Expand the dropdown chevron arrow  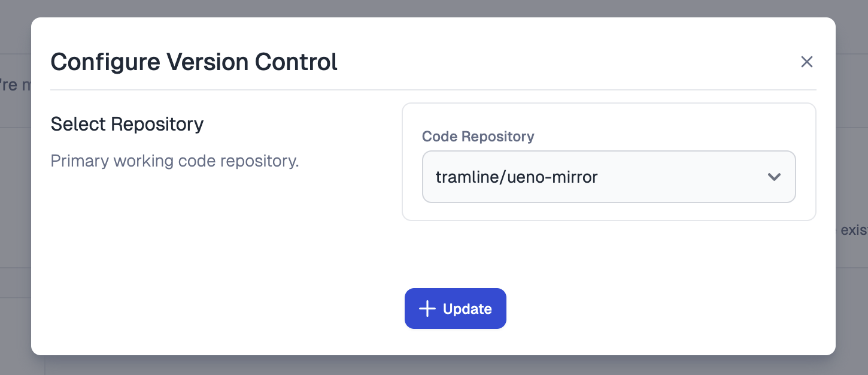click(774, 177)
